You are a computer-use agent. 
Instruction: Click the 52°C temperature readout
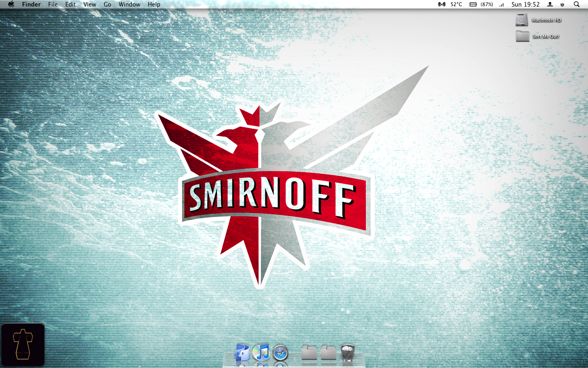click(x=457, y=4)
